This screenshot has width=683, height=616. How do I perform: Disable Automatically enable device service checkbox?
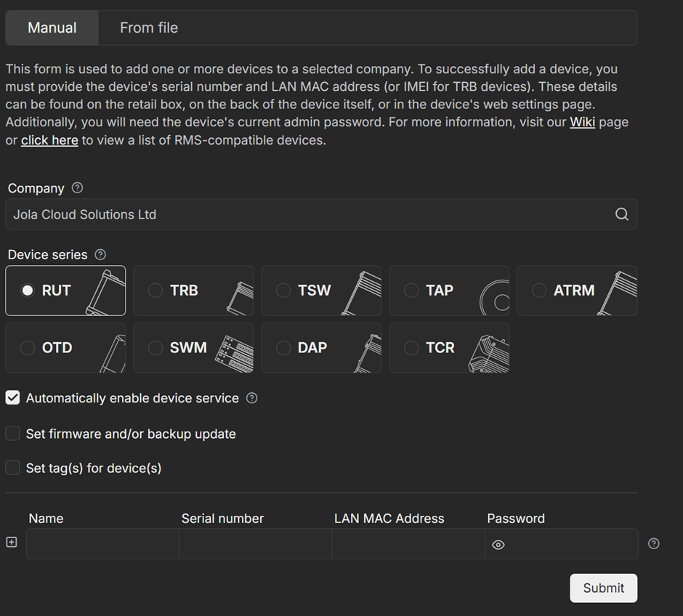point(13,398)
